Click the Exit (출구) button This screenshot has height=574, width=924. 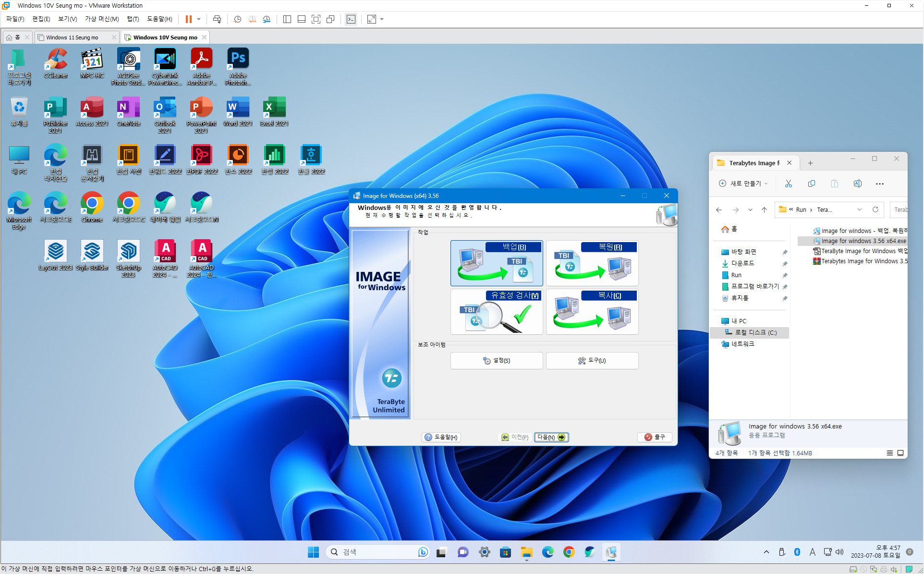[654, 437]
